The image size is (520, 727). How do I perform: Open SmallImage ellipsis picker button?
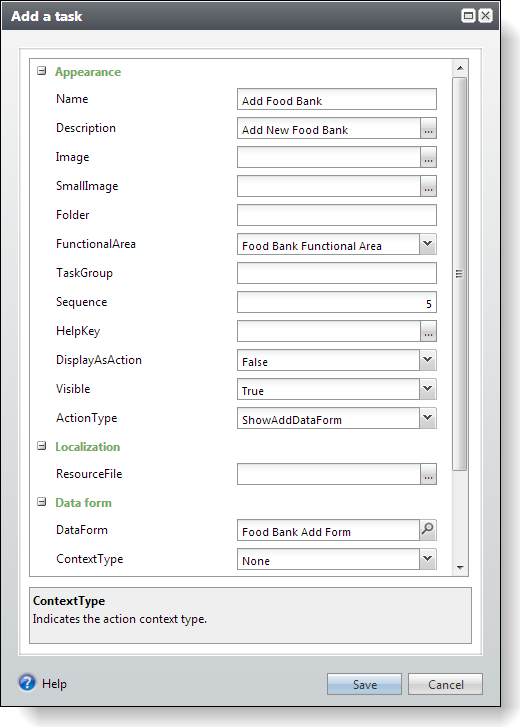tap(428, 186)
